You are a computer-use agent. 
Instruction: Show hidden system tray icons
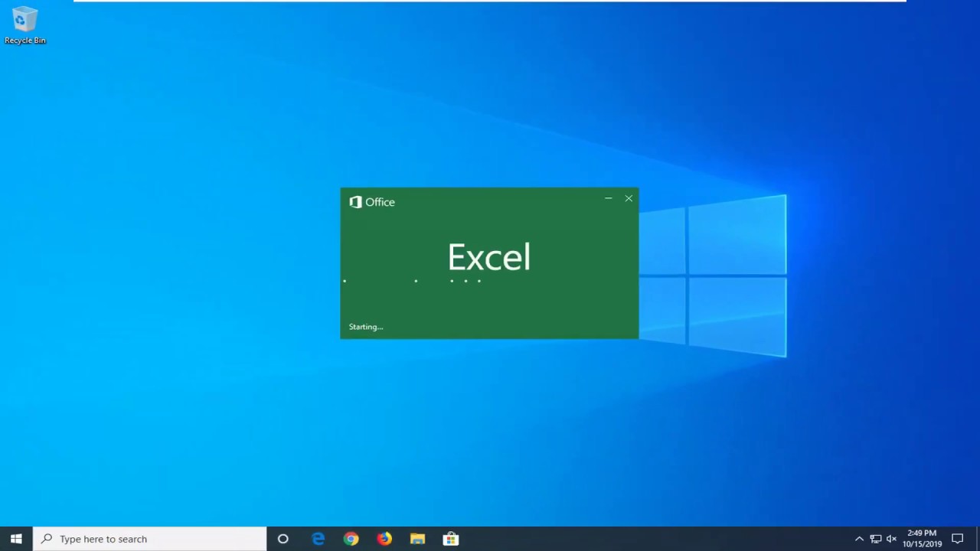(x=859, y=539)
